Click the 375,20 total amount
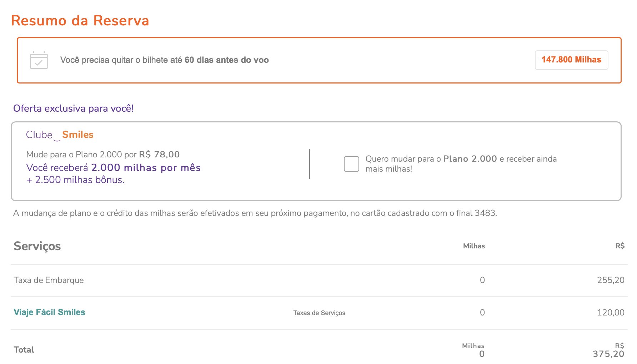This screenshot has height=364, width=637. pyautogui.click(x=608, y=354)
